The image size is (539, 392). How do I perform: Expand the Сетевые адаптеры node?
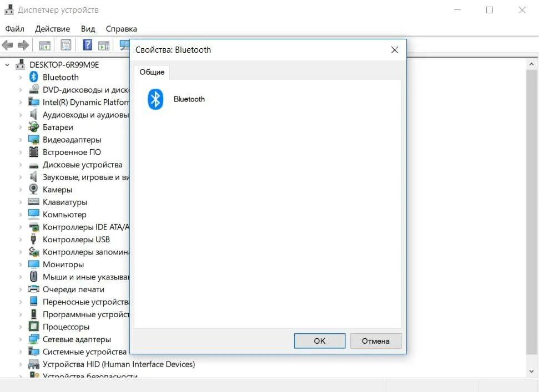click(x=20, y=339)
